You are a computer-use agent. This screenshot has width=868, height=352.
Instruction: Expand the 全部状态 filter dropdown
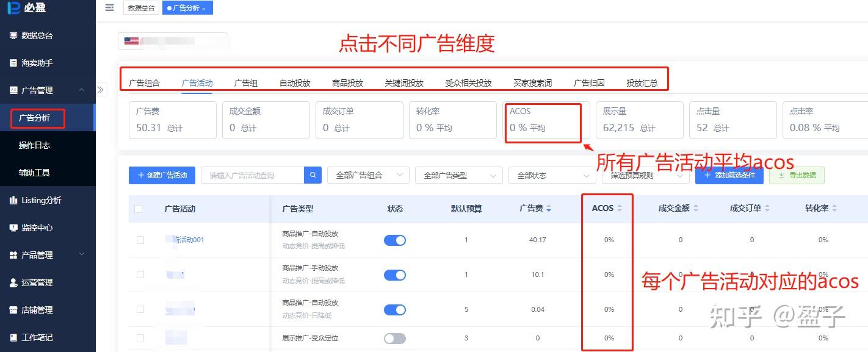[x=551, y=175]
